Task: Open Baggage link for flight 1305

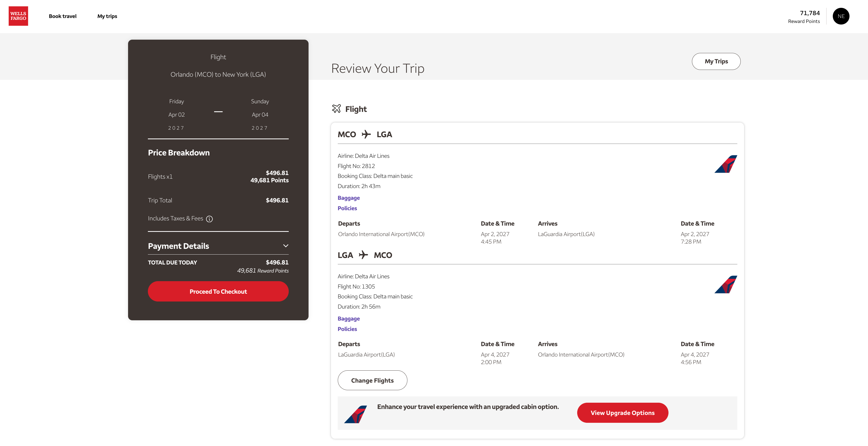Action: tap(348, 318)
